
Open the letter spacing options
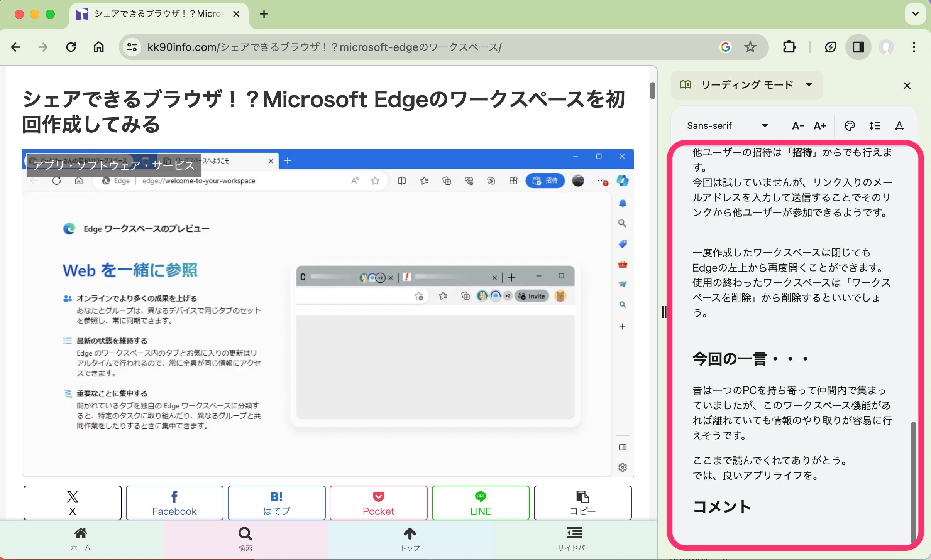(x=899, y=126)
